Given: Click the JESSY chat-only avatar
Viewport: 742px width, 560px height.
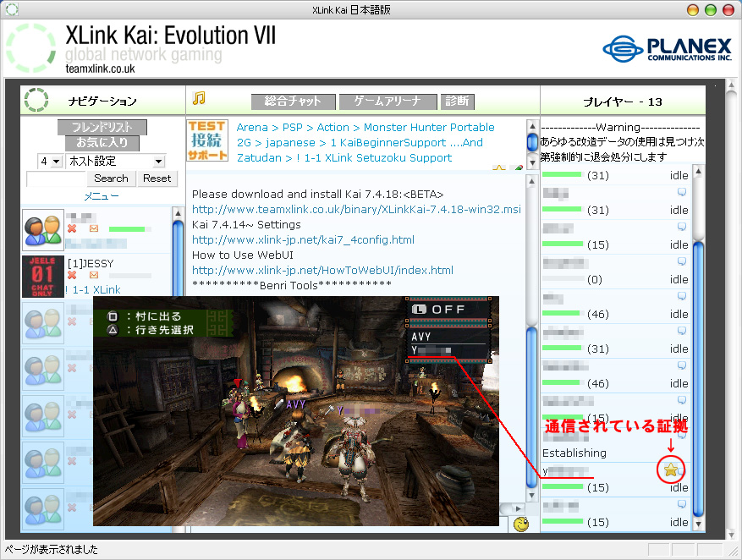Looking at the screenshot, I should click(42, 277).
